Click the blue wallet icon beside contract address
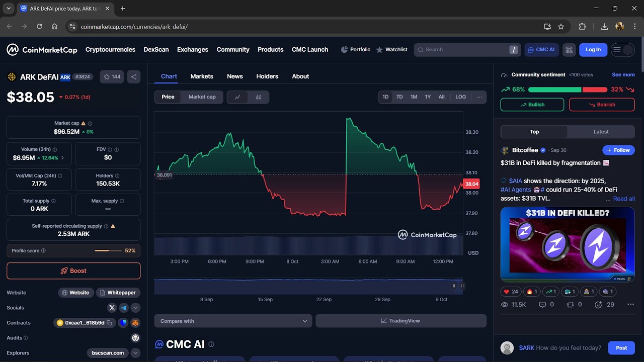The width and height of the screenshot is (644, 362). click(124, 323)
